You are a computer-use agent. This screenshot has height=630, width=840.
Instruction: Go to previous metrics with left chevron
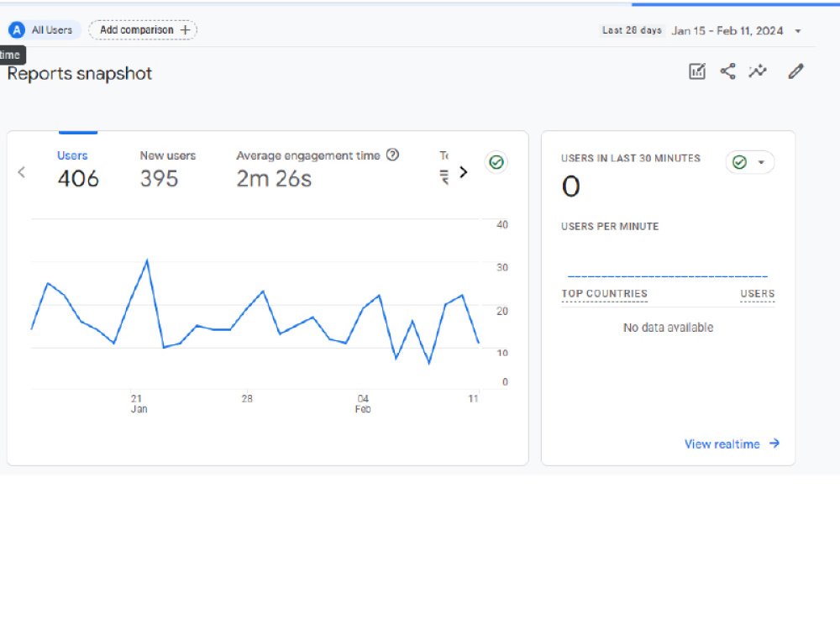tap(22, 172)
